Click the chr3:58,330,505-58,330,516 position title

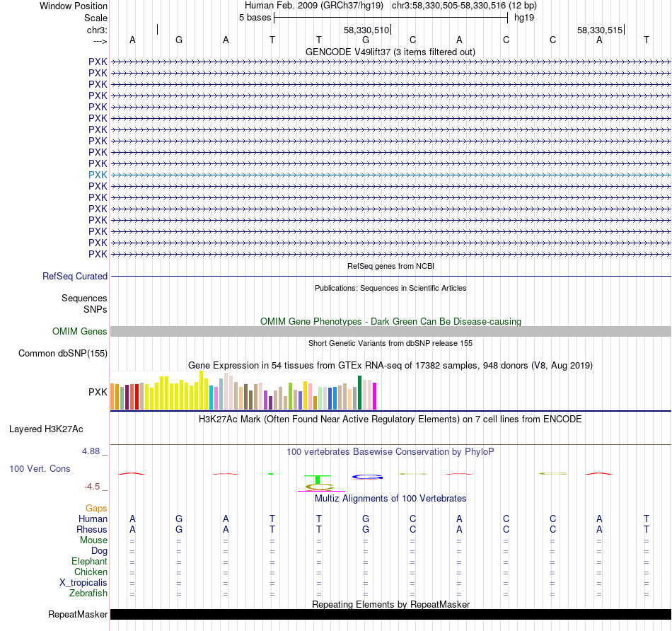tap(464, 6)
